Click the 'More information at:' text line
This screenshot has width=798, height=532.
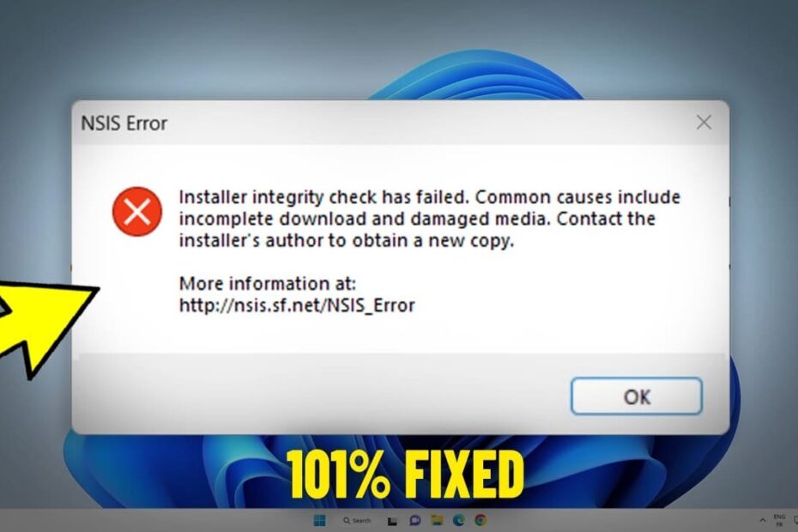268,283
